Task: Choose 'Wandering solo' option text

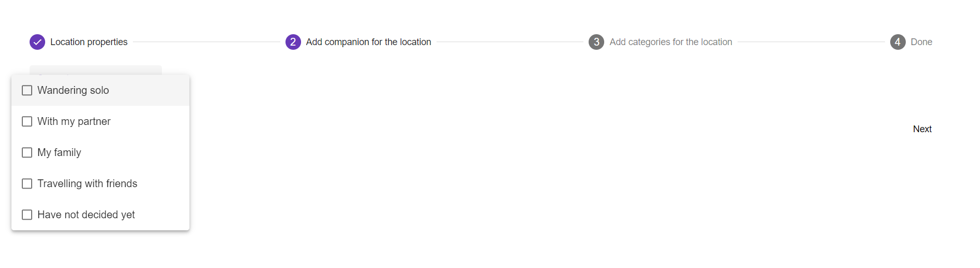Action: 73,90
